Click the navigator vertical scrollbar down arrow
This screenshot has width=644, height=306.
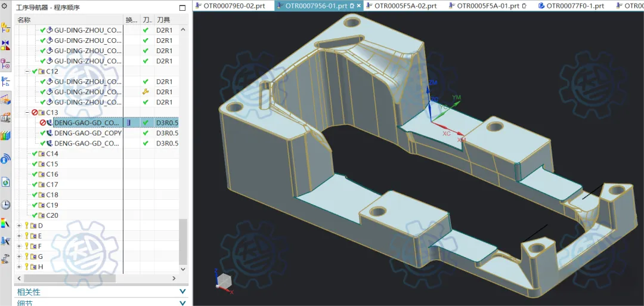[x=183, y=268]
